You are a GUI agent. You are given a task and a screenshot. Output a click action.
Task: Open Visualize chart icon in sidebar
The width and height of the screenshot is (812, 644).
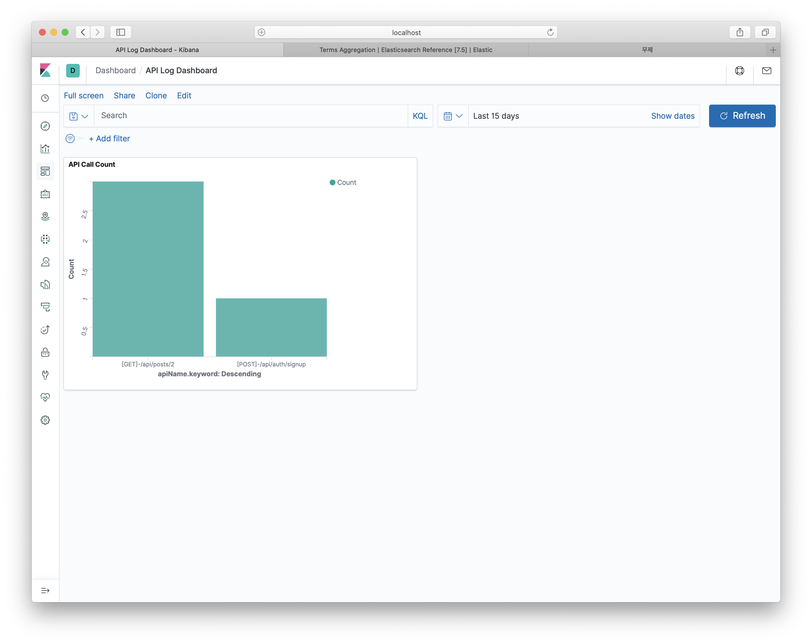(x=45, y=149)
